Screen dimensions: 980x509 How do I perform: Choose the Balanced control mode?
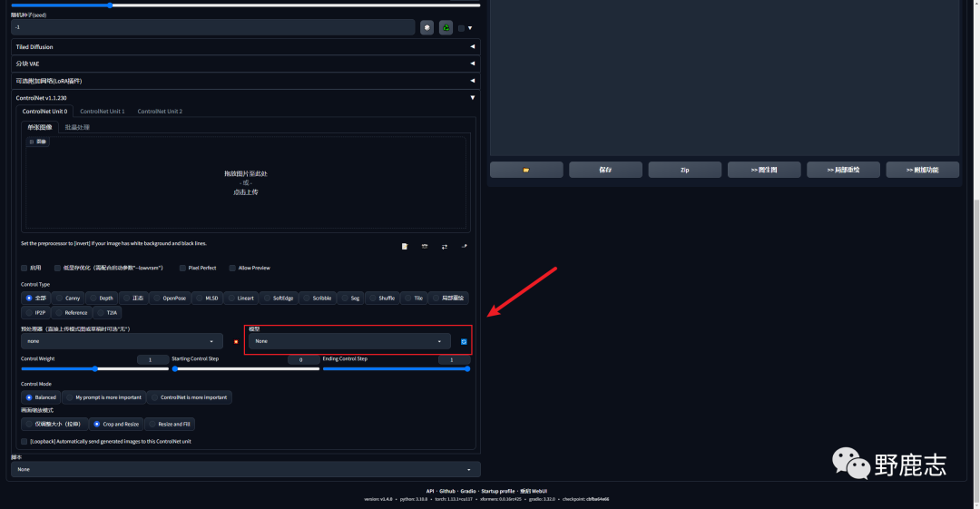pyautogui.click(x=41, y=397)
